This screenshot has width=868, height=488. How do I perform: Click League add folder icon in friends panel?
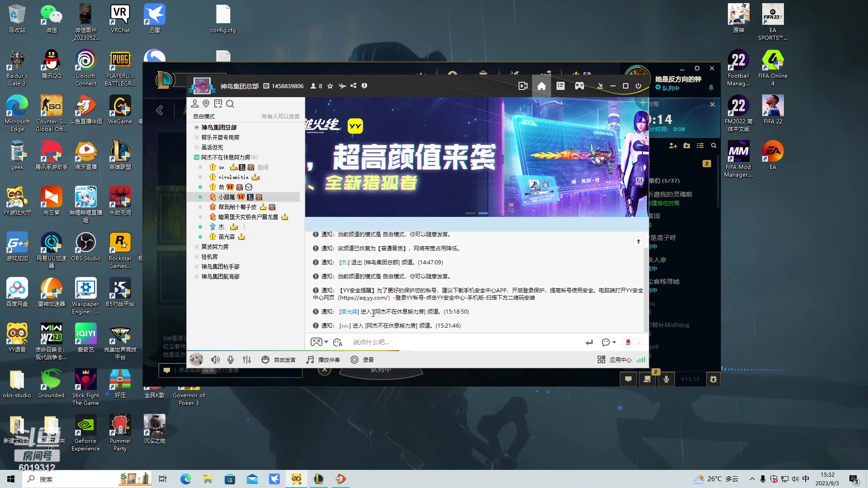coord(687,145)
